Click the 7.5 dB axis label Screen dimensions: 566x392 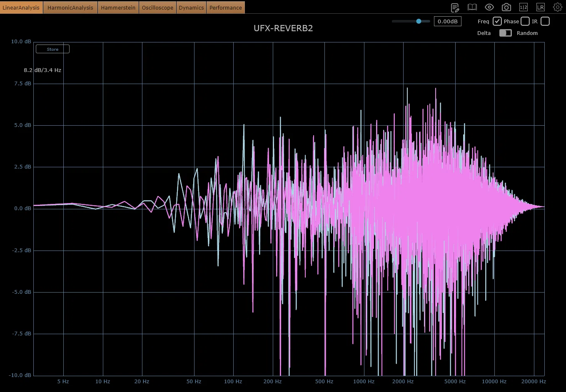[23, 84]
